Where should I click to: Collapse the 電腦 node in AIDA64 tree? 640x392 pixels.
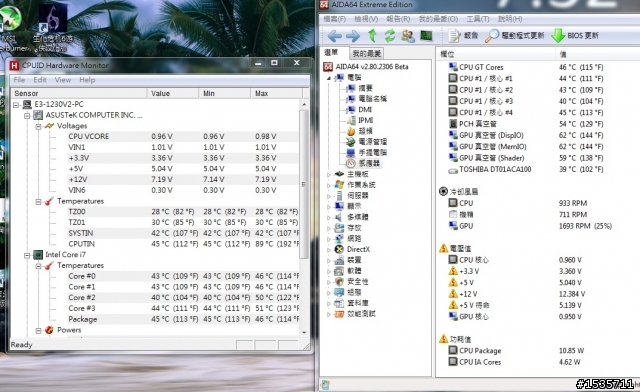pos(329,78)
